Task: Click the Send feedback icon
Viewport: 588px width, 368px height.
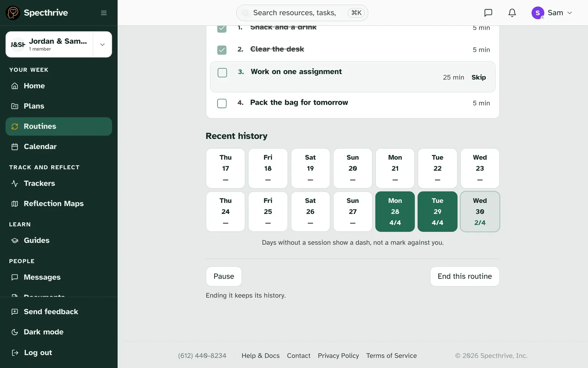Action: 15,312
